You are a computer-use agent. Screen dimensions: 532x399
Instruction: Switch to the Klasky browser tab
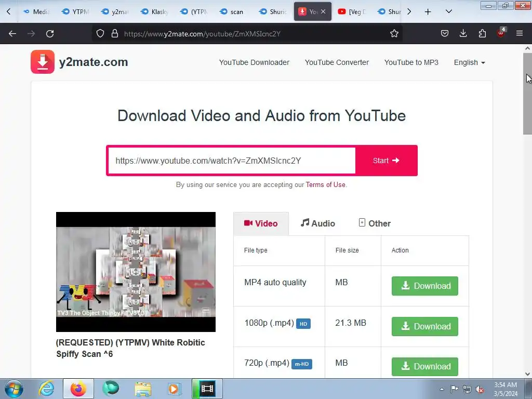tap(154, 11)
